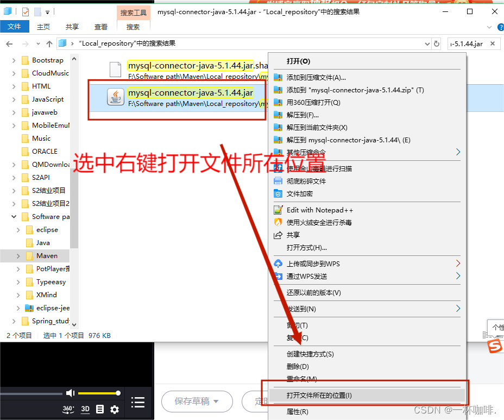Open the help question mark icon
Viewport: 504px width, 420px height.
click(500, 27)
